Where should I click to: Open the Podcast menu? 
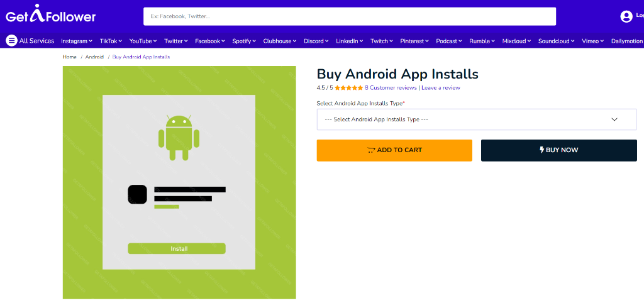pyautogui.click(x=449, y=41)
